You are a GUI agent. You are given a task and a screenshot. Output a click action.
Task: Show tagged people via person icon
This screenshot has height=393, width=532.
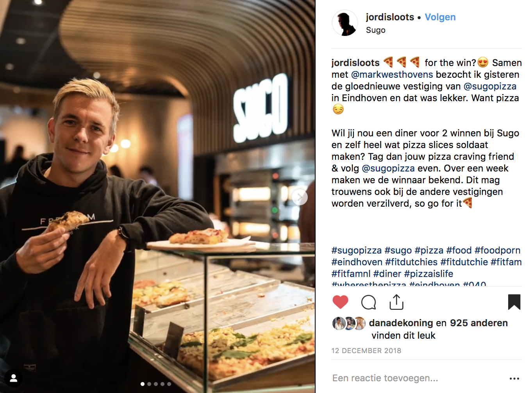tap(14, 378)
